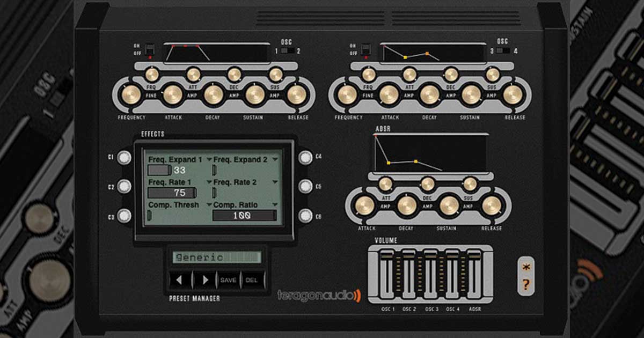The image size is (644, 338).
Task: Click the Comp. Thresh value slider
Action: [150, 216]
